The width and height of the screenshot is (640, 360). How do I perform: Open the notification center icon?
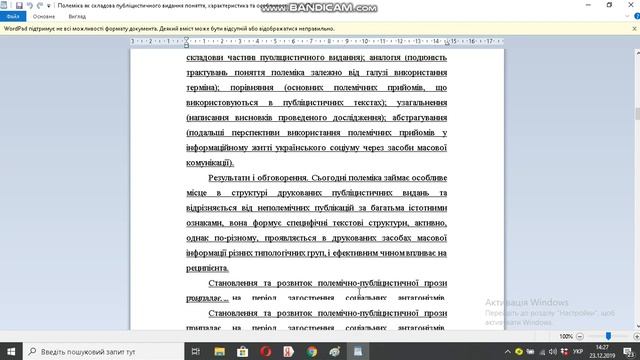(629, 351)
